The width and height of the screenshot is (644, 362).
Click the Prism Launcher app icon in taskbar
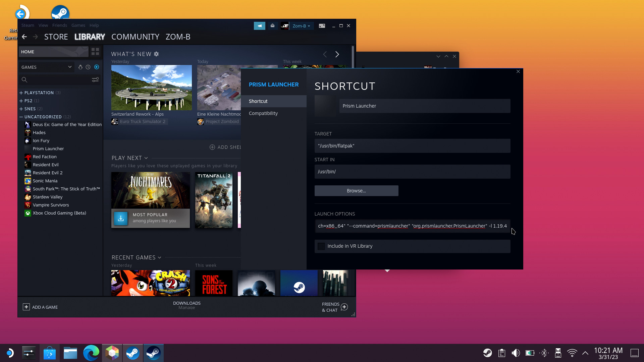point(112,353)
